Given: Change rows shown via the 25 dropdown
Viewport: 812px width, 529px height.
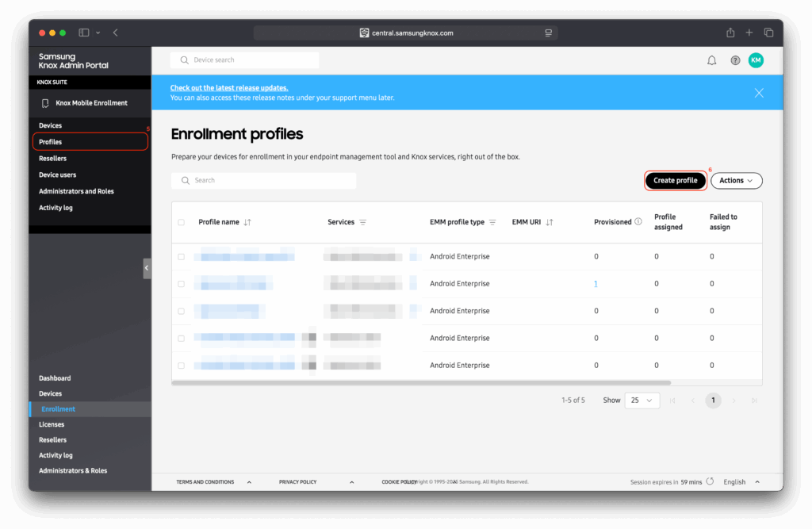Looking at the screenshot, I should [642, 401].
